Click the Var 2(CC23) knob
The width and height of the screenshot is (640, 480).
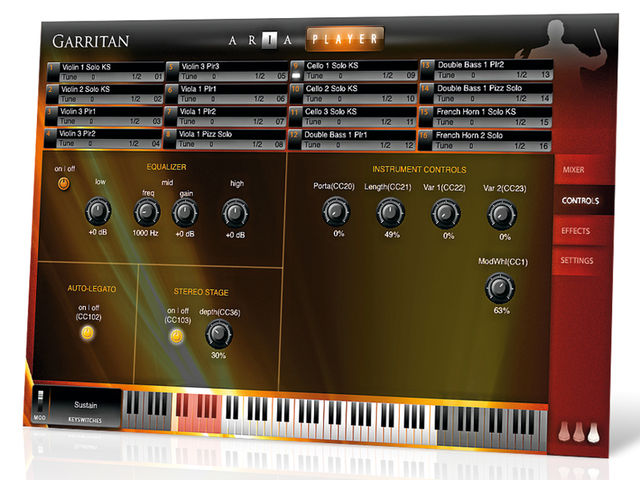coord(502,215)
